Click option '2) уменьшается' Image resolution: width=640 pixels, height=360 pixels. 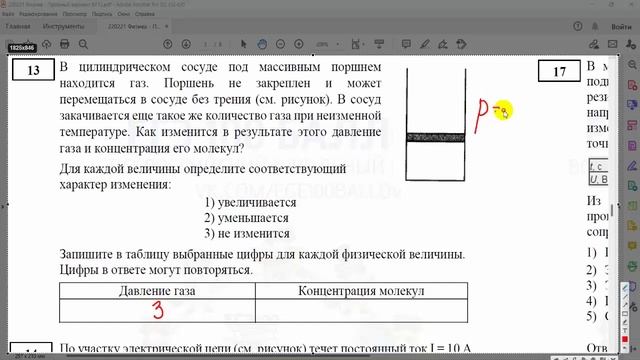(247, 218)
